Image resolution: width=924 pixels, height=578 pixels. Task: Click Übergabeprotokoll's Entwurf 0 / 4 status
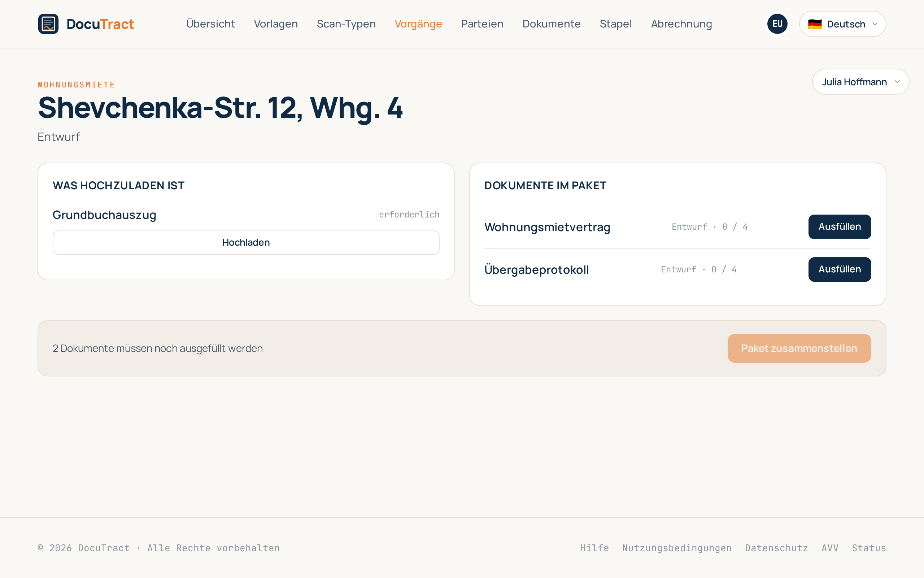click(698, 269)
